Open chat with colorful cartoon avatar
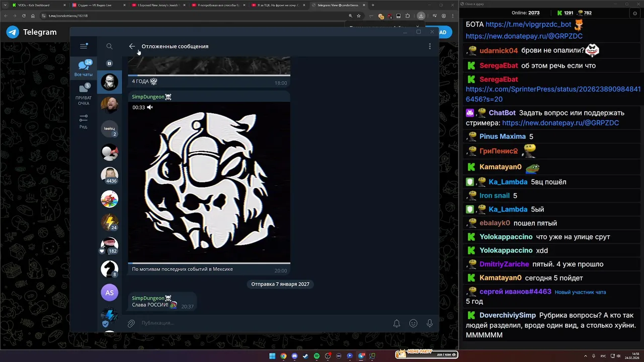 tap(110, 199)
